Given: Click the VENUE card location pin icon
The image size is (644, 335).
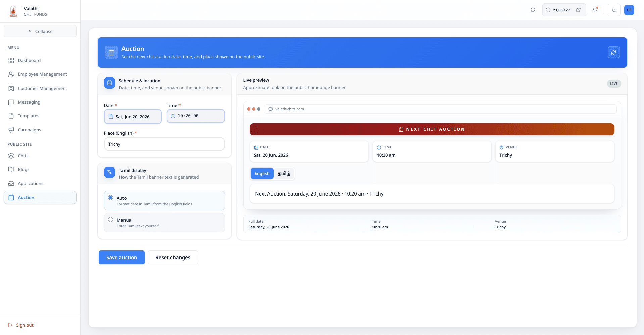Looking at the screenshot, I should pyautogui.click(x=501, y=147).
